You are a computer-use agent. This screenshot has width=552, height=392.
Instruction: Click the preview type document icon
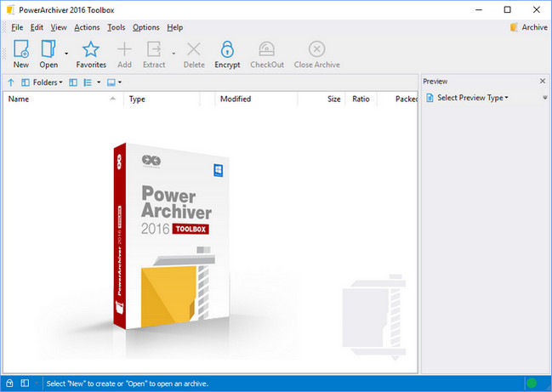430,98
